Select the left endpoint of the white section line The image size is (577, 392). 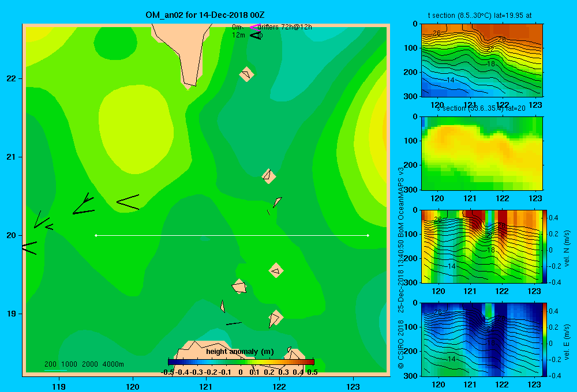tap(96, 235)
